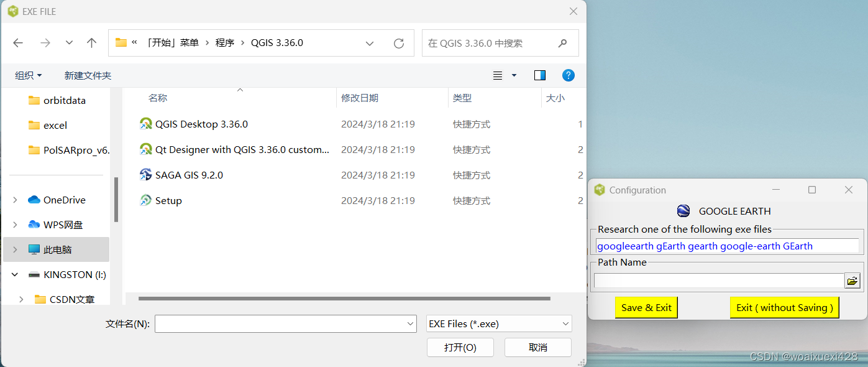Open recent locations chevron
The image size is (868, 367).
(x=69, y=43)
